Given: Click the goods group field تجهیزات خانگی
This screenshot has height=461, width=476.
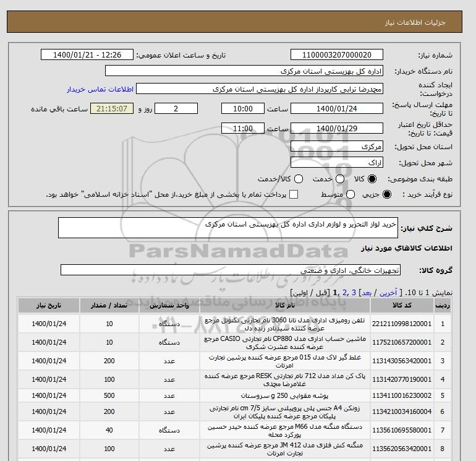Looking at the screenshot, I should (x=231, y=270).
